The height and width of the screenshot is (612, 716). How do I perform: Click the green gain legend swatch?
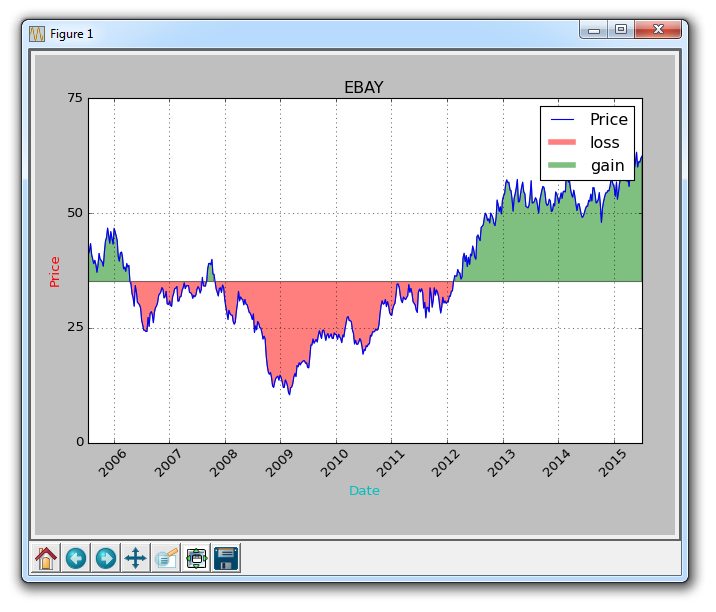[x=563, y=166]
